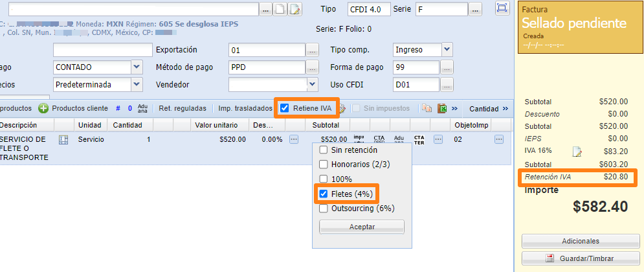
Task: Click the green add Productos cliente icon
Action: click(43, 108)
